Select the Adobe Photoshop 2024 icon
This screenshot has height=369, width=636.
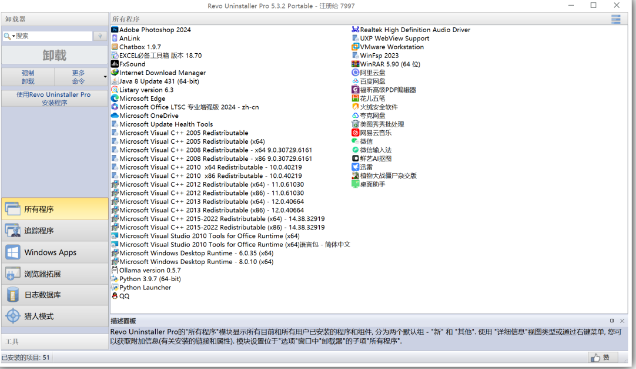(x=115, y=30)
